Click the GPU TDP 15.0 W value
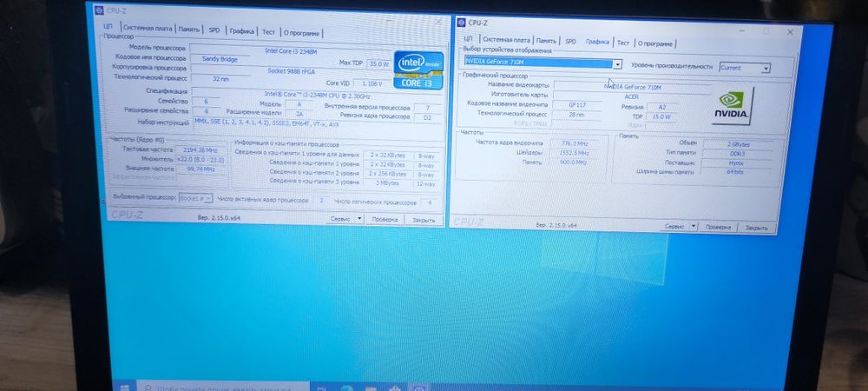 tap(662, 117)
